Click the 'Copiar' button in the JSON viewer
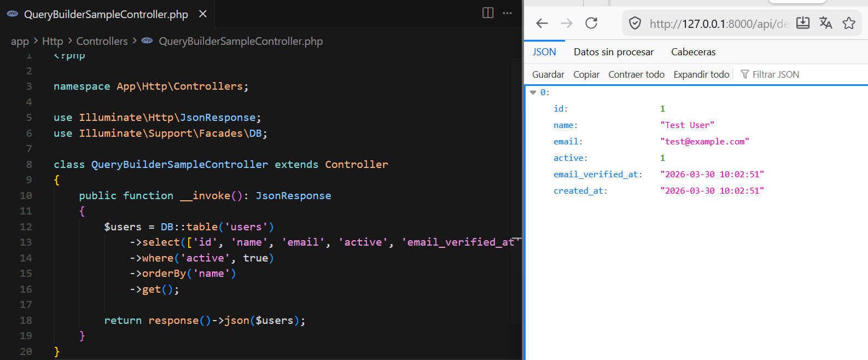Screen dimensions: 868x360 click(586, 74)
